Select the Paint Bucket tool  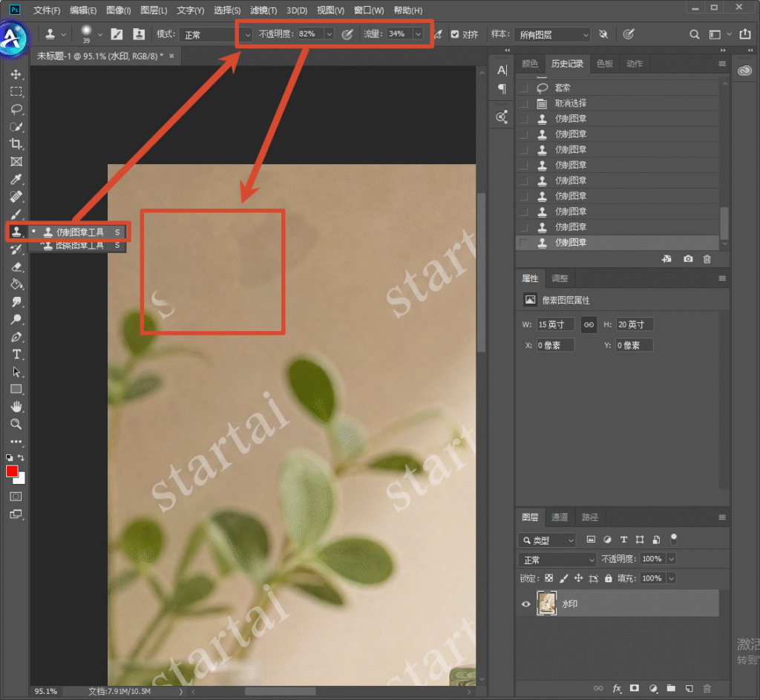click(16, 284)
